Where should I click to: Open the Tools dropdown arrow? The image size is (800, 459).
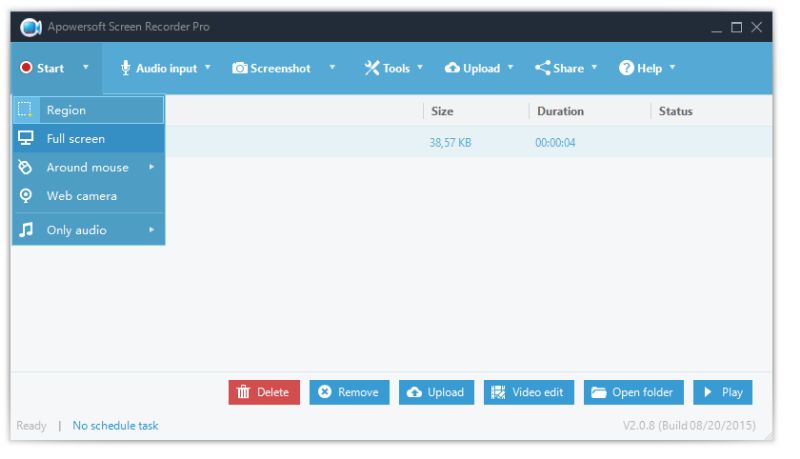[420, 67]
